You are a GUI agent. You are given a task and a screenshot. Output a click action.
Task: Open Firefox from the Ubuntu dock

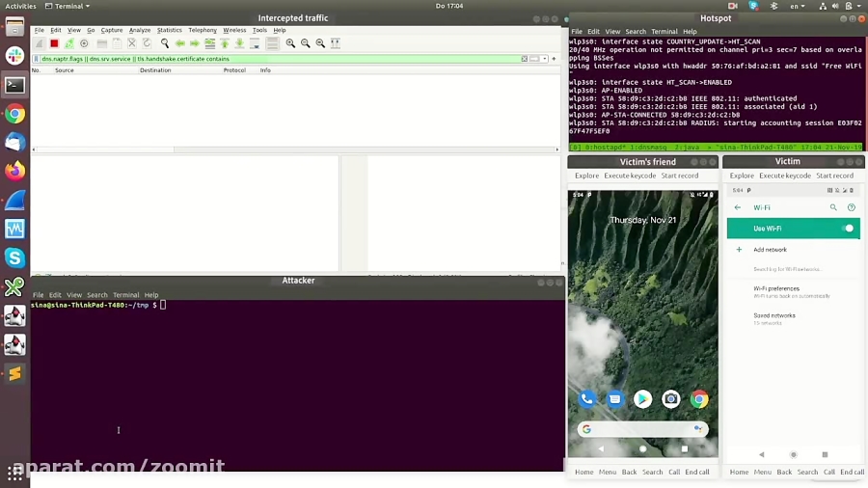(14, 171)
